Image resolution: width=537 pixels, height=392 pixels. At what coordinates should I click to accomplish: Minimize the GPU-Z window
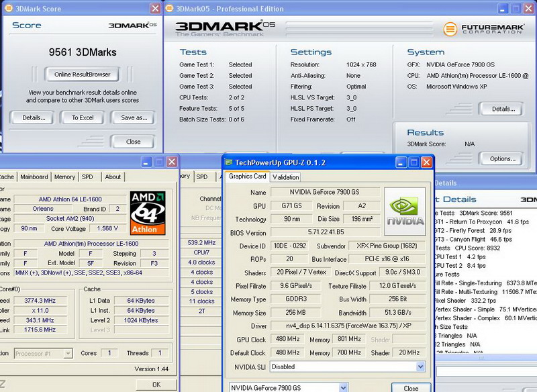401,162
